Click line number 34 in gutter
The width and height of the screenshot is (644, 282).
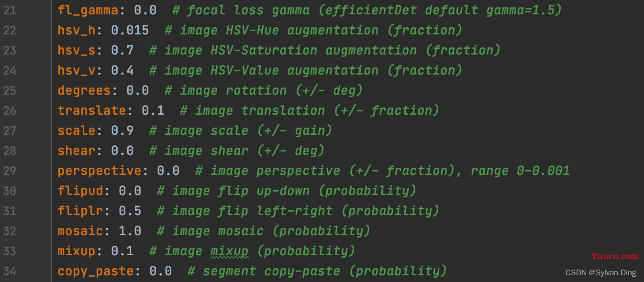[10, 271]
